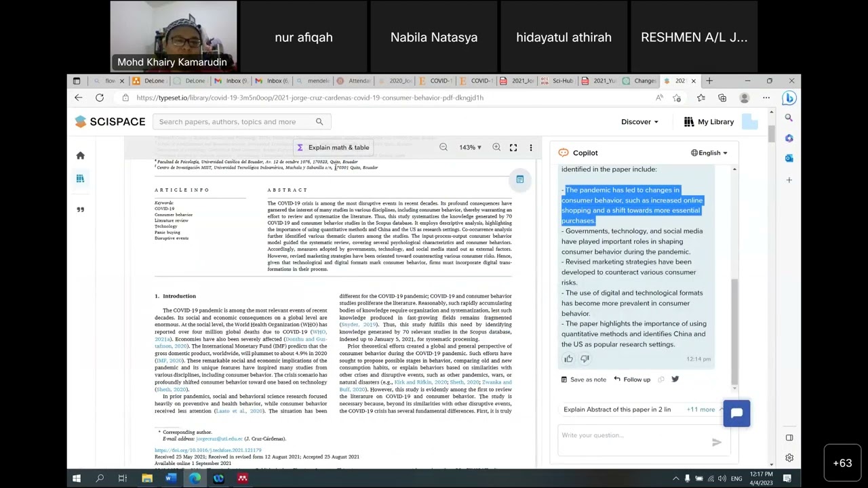Open Windows Start menu
Viewport: 868px width, 488px height.
pos(77,479)
